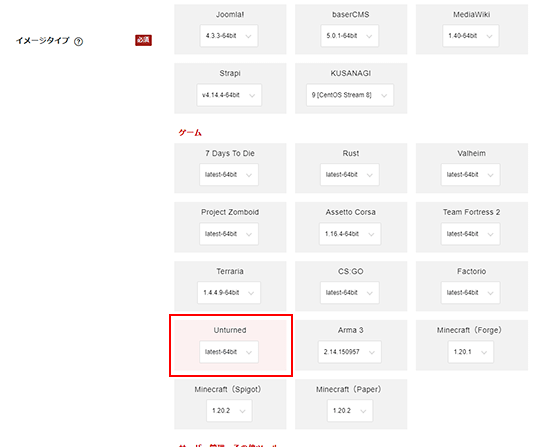Choose the Arma 3 game card title
Viewport: 550px width, 447px height.
pos(351,330)
